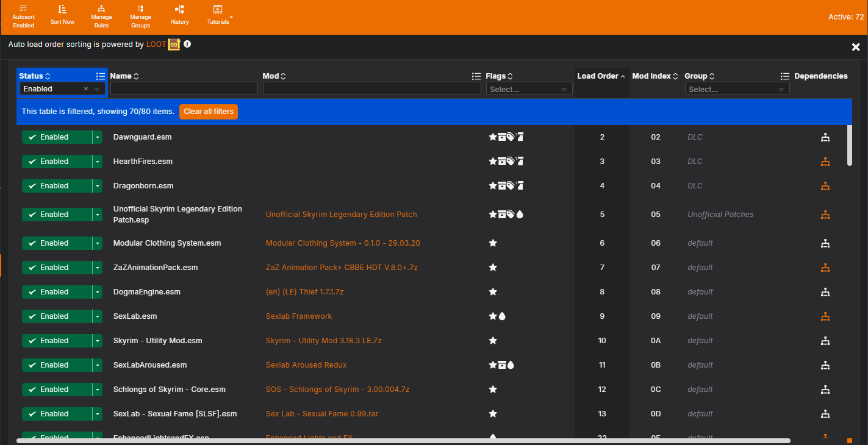Open column options icon beside Group header

pos(785,76)
